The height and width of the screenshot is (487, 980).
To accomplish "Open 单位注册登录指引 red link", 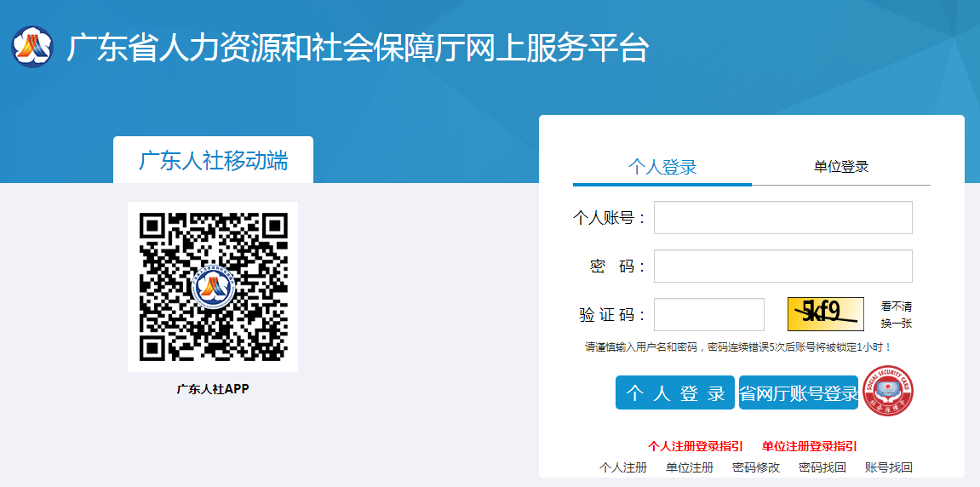I will click(x=810, y=446).
